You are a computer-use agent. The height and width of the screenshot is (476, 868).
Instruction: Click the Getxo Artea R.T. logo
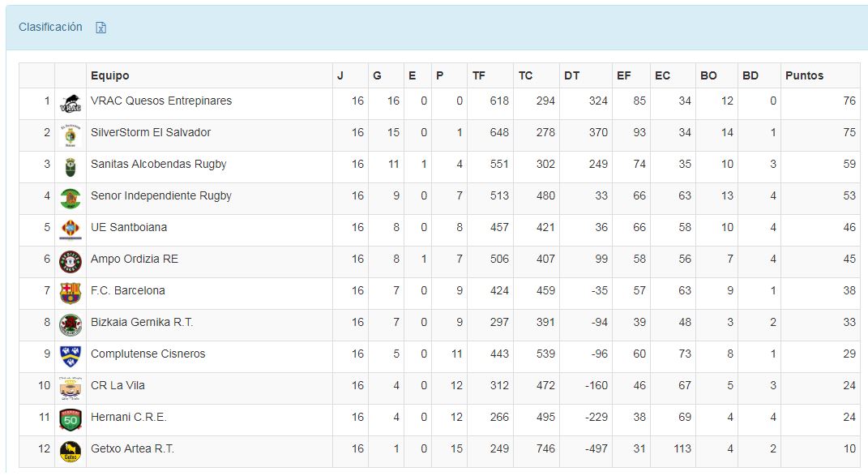(71, 452)
